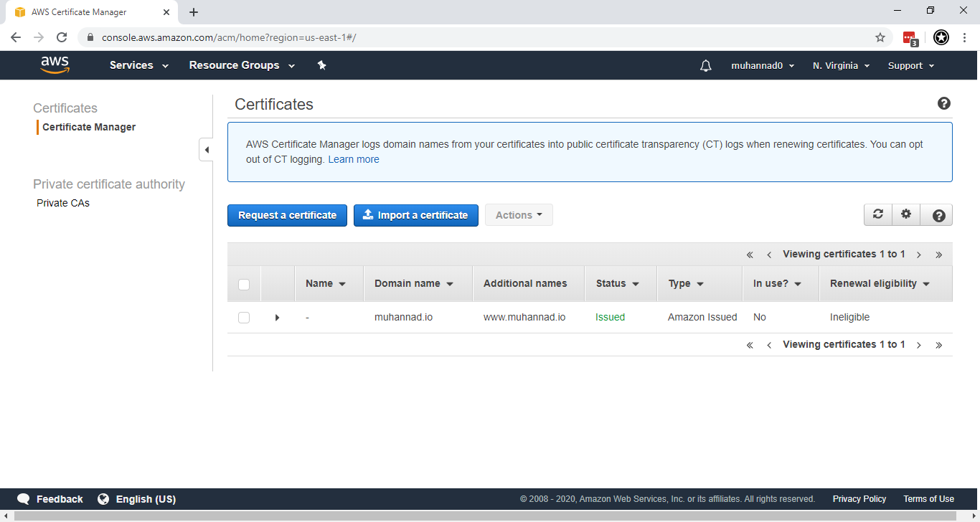The image size is (980, 522).
Task: Expand the muhannad.io certificate details
Action: [x=277, y=317]
